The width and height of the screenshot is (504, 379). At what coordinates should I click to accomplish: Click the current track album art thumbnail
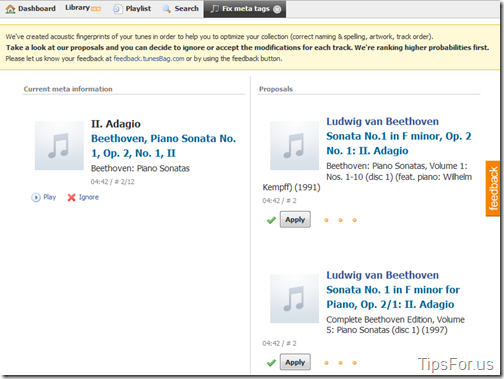pyautogui.click(x=59, y=146)
